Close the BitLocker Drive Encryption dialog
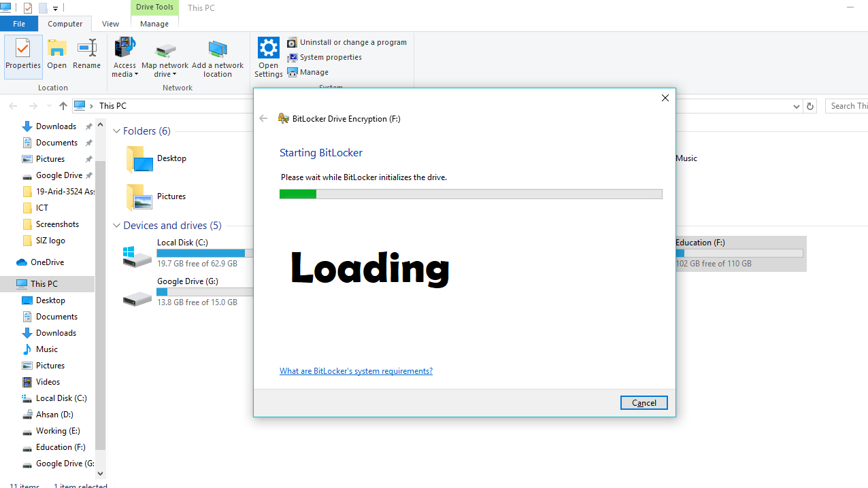 point(665,98)
